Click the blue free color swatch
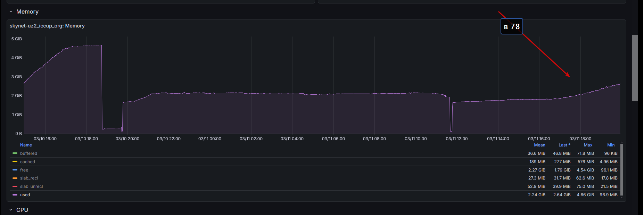The image size is (644, 215). click(15, 170)
